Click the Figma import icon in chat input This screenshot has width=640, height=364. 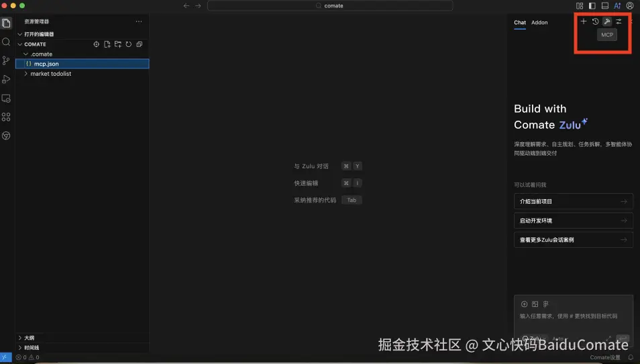tap(545, 304)
